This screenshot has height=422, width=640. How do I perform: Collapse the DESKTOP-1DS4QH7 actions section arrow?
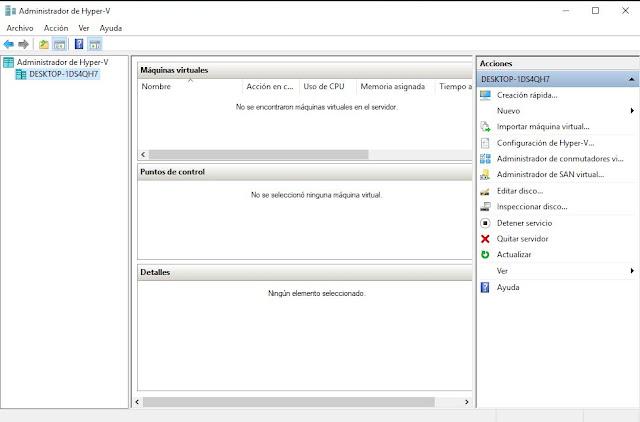pos(632,79)
